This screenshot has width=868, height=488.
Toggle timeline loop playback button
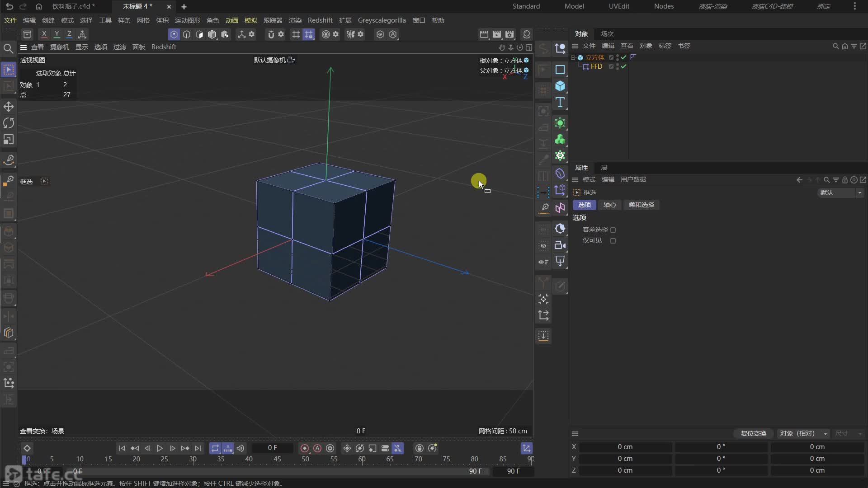pos(215,448)
